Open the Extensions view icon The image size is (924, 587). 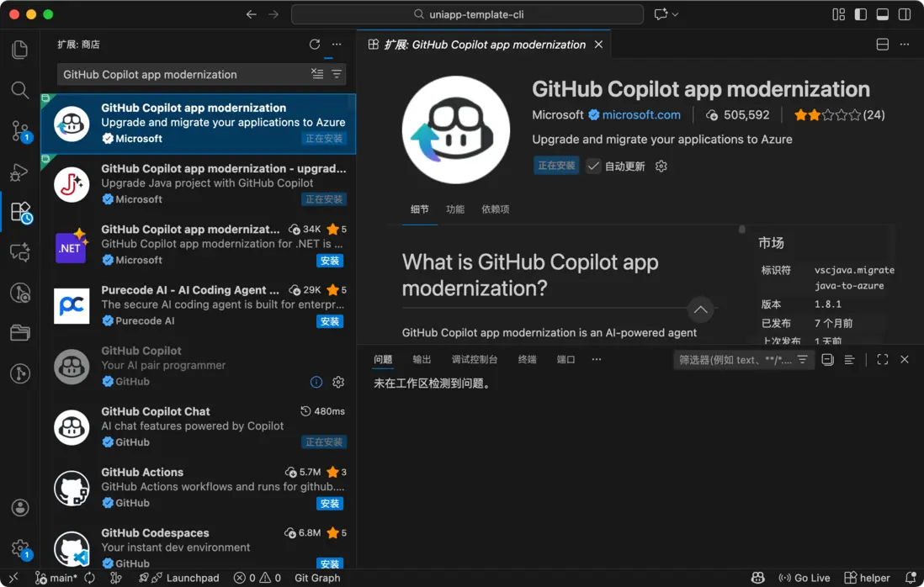tap(21, 213)
